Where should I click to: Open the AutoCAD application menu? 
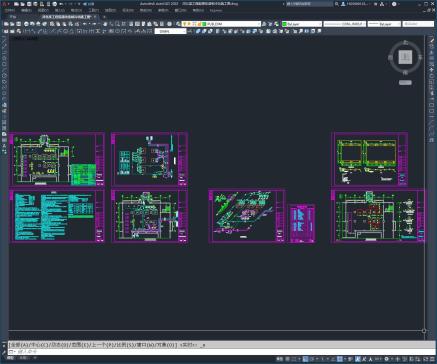coord(5,4)
